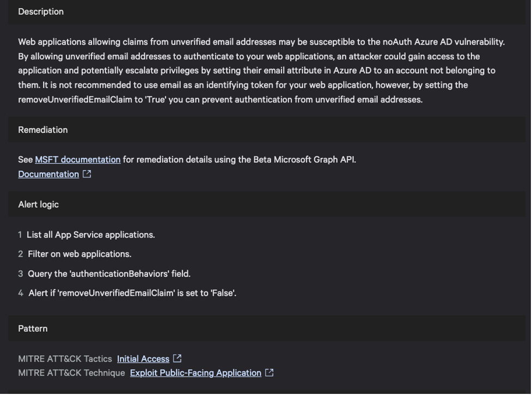Screen dimensions: 532x395
Task: Click external-link icon after Exploit Public-Facing Application
Action: tap(269, 373)
